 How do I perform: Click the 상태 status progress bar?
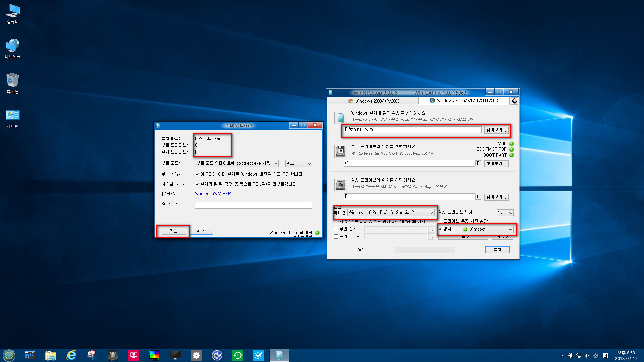click(425, 250)
